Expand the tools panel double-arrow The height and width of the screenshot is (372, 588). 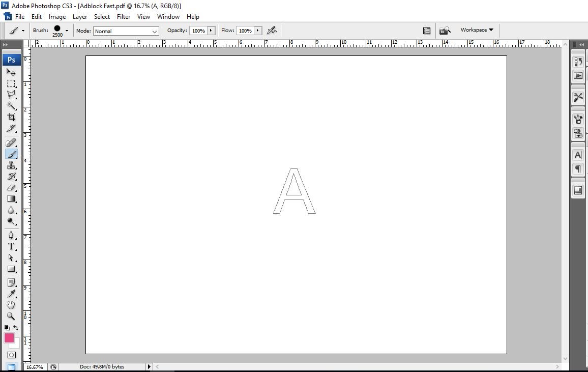[5, 44]
